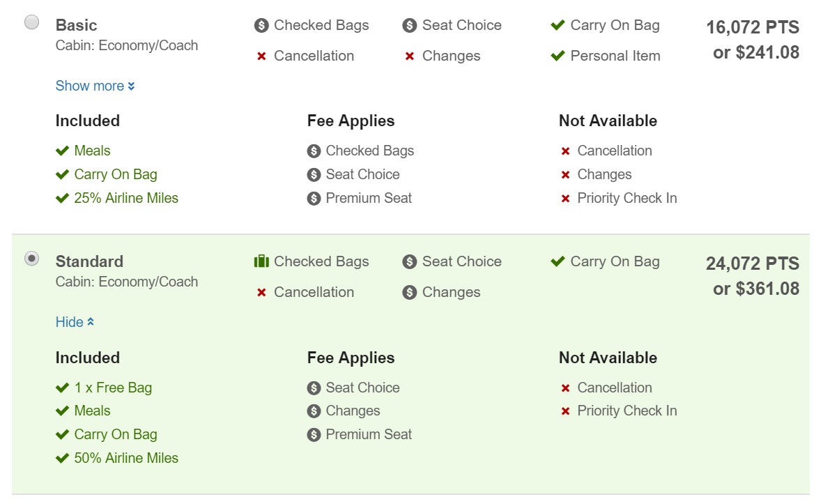Click green check beside Personal Item
Viewport: 821px width, 504px height.
click(558, 56)
